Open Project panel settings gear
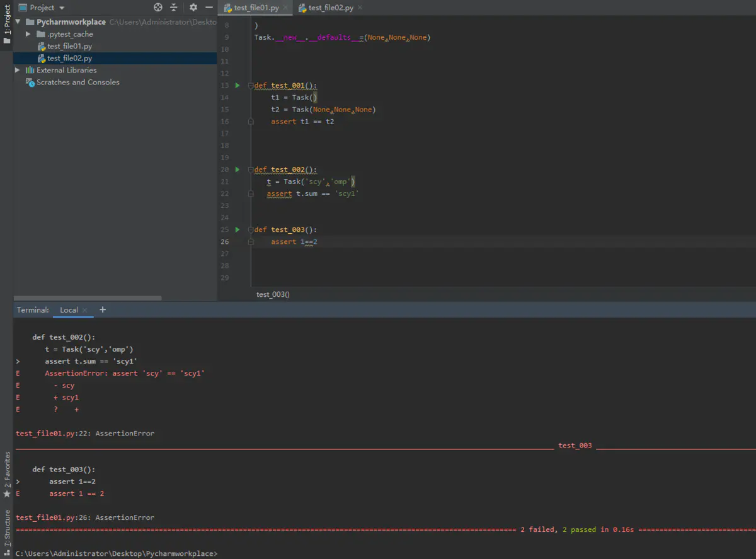This screenshot has height=559, width=756. tap(193, 8)
